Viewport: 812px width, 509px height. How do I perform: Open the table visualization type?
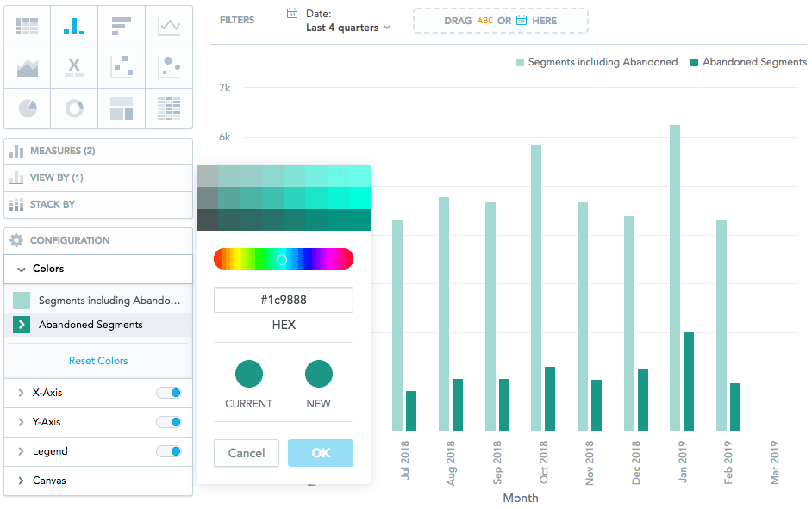27,26
